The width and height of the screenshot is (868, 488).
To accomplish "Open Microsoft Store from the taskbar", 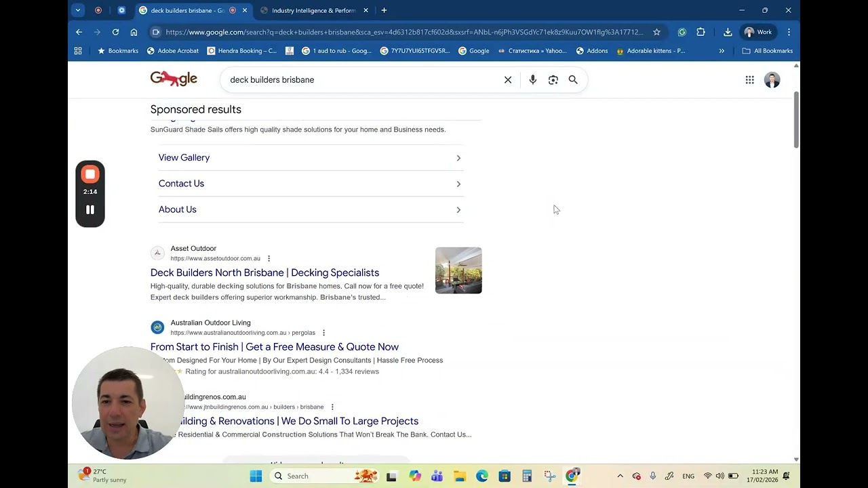I will tap(505, 476).
